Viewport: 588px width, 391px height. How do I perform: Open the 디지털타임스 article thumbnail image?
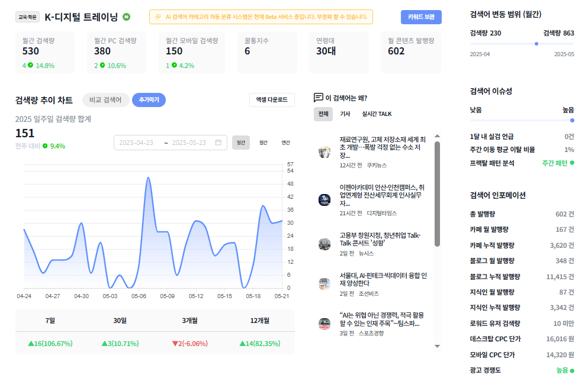pos(324,200)
